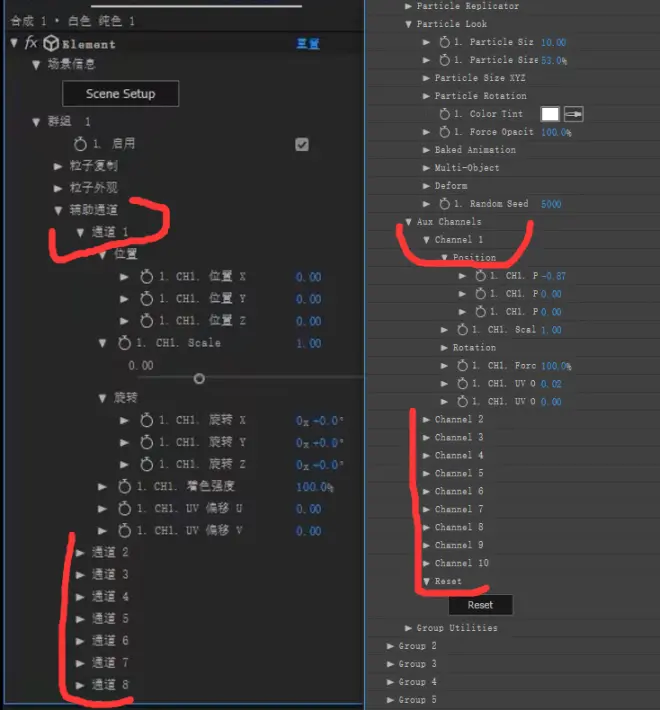
Task: Toggle stopwatch for CH1. 着色强度
Action: (x=124, y=486)
